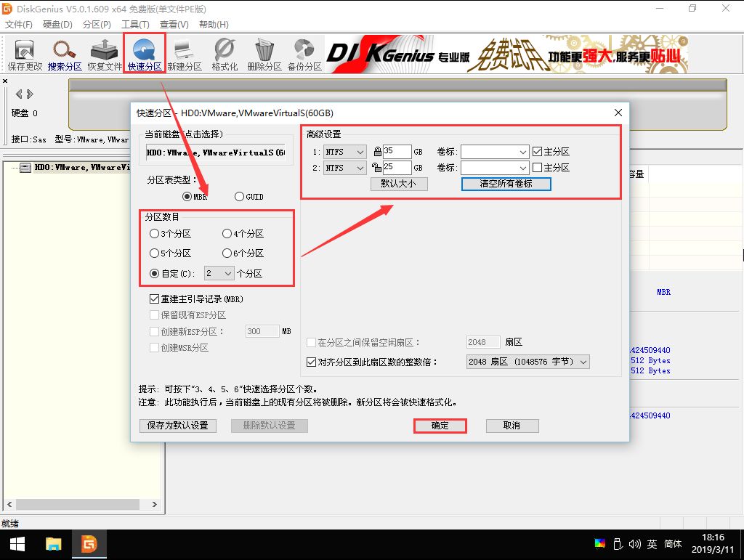Screen dimensions: 744x560
Task: Go to previous disk arrow
Action: pyautogui.click(x=18, y=94)
